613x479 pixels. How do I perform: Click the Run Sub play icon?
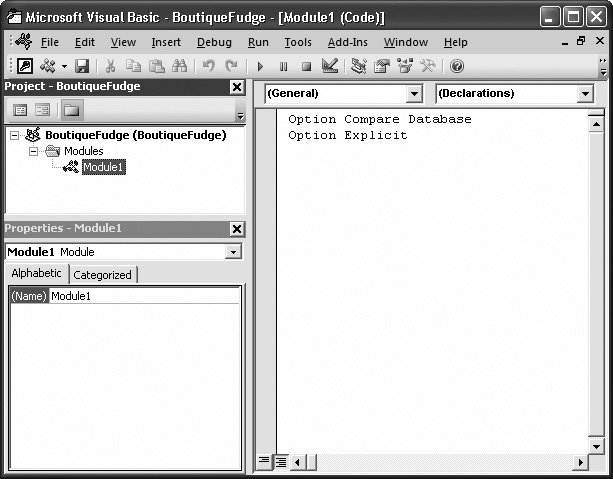[x=260, y=66]
